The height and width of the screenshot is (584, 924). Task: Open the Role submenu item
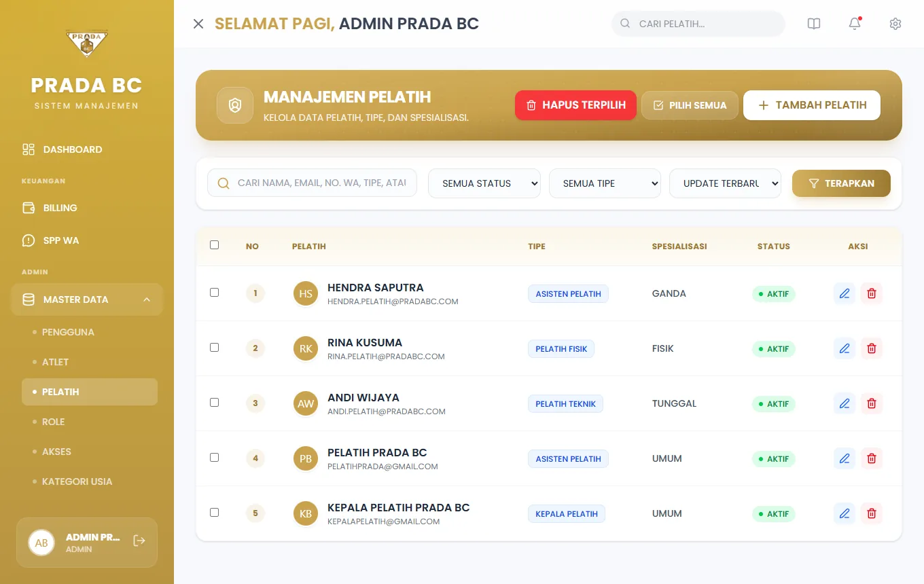90,422
